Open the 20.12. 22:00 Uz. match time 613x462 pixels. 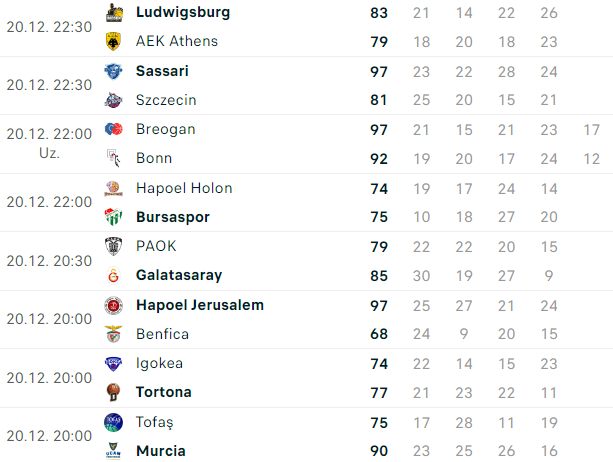click(49, 143)
